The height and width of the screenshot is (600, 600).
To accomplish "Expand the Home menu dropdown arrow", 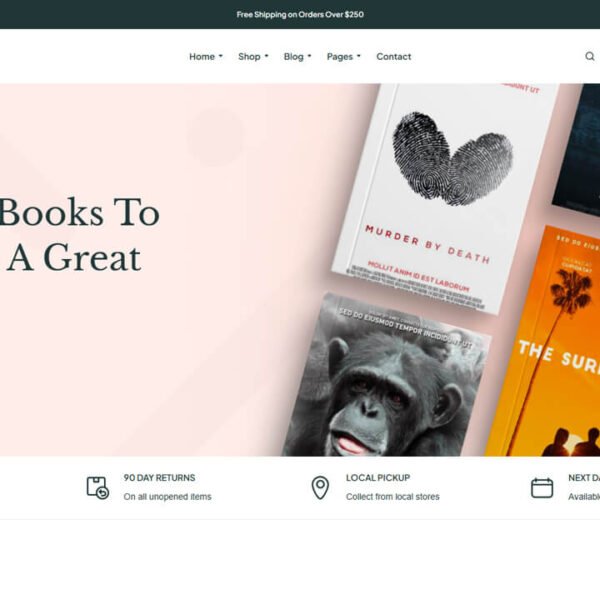I will click(x=220, y=56).
